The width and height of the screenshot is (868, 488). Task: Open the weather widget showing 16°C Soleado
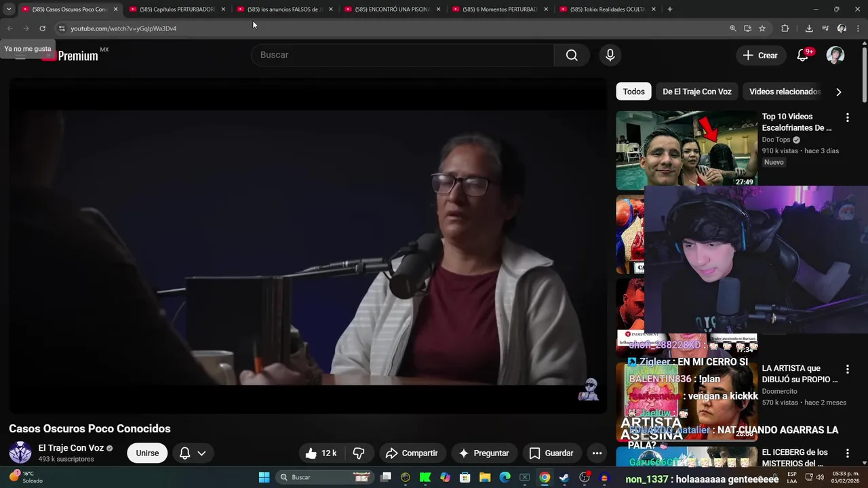pyautogui.click(x=26, y=477)
